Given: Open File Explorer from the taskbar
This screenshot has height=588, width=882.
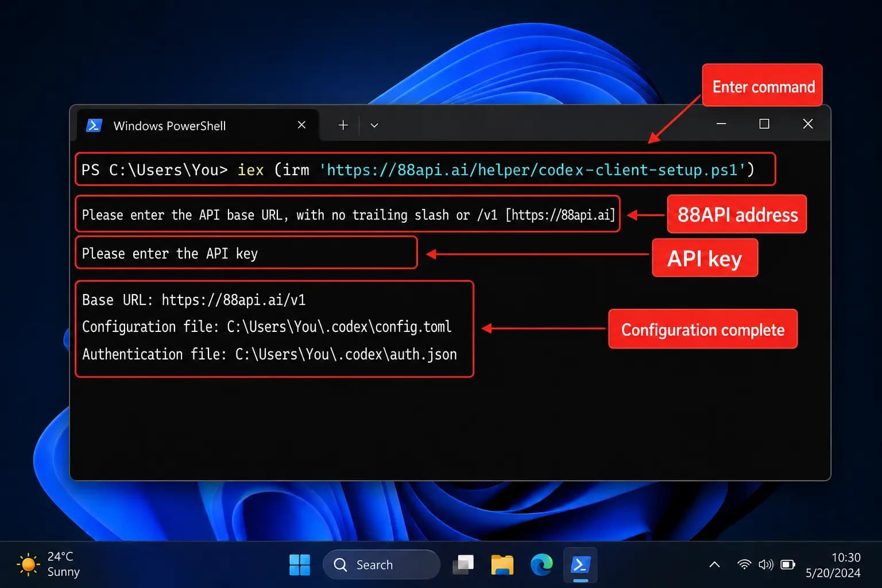Looking at the screenshot, I should (502, 564).
